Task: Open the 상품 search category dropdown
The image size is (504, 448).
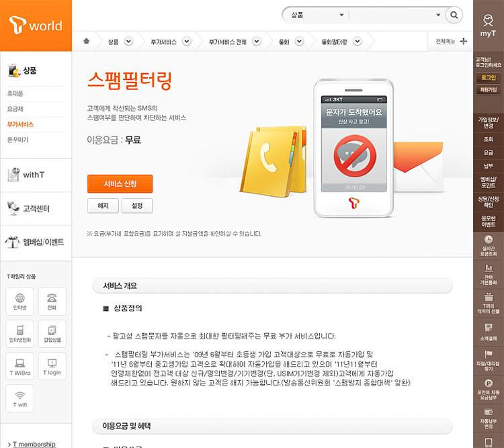Action: point(314,15)
